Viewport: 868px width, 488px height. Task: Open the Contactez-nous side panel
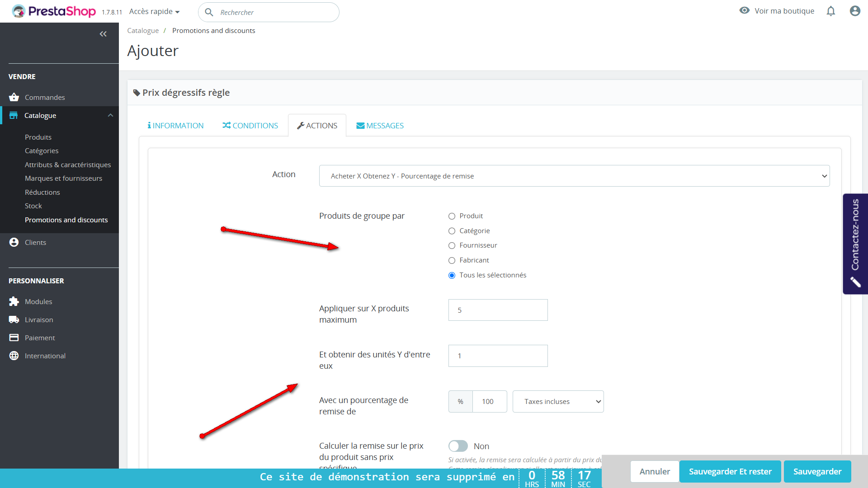pos(855,244)
